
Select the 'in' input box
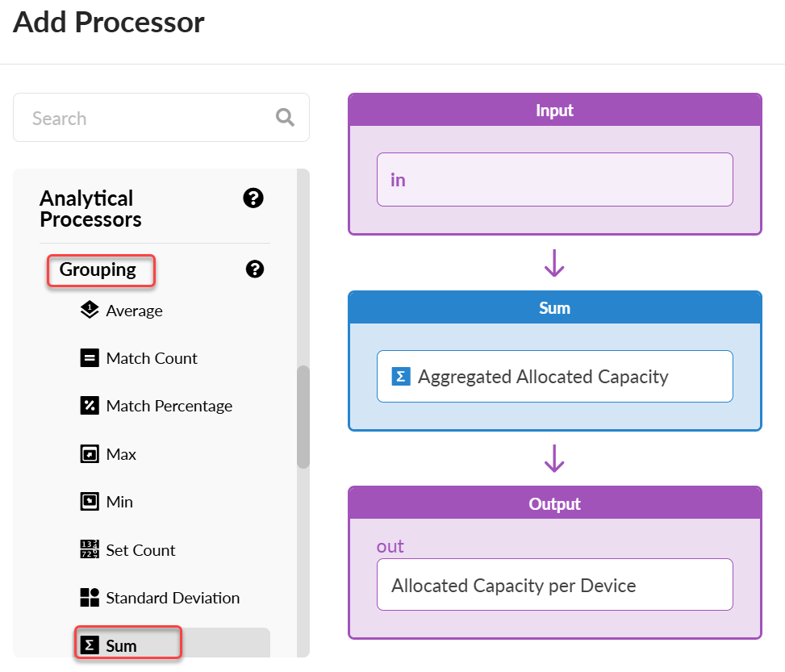(554, 179)
